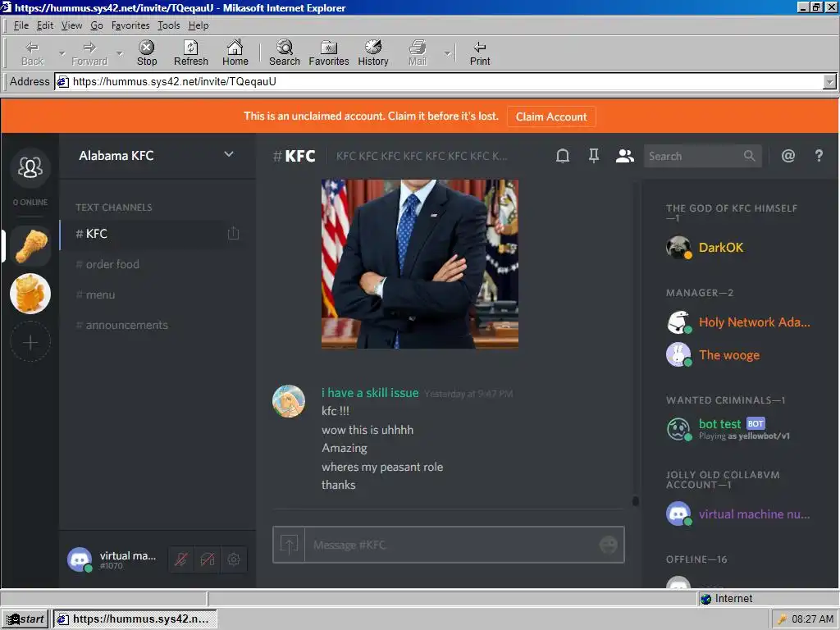This screenshot has width=840, height=630.
Task: Open the friends home icon
Action: [x=30, y=167]
